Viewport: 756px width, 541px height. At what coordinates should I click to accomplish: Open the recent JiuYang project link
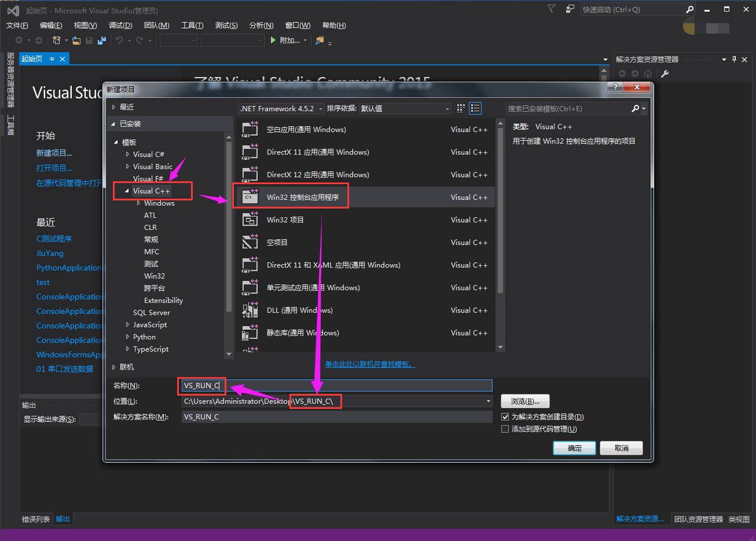click(x=50, y=253)
